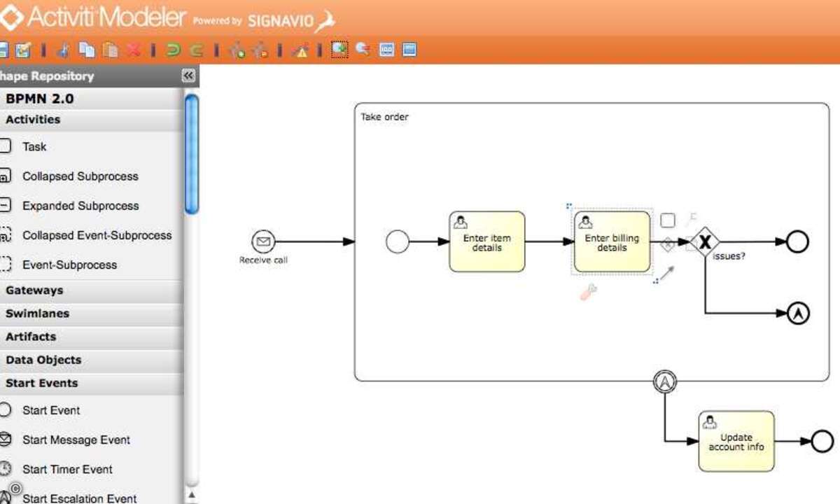Click the Take order subprocess label
Screen dimensions: 840x504
[384, 117]
